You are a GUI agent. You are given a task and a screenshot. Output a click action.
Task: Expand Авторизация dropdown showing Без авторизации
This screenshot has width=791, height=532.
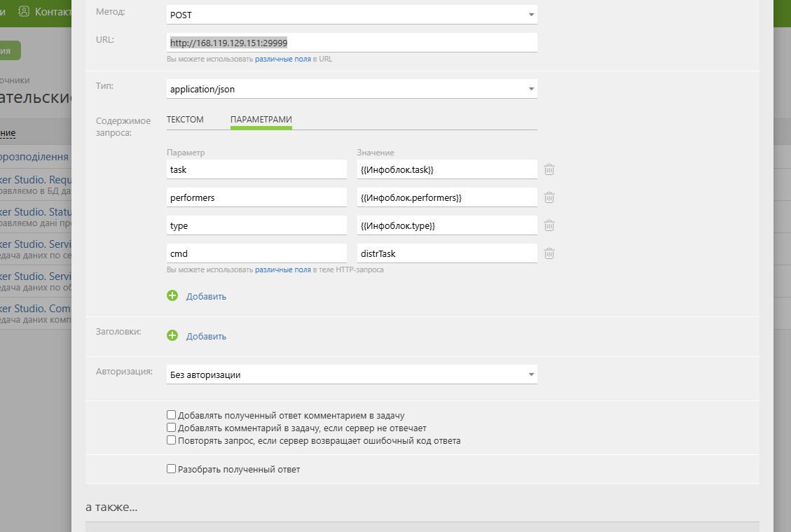pyautogui.click(x=352, y=374)
